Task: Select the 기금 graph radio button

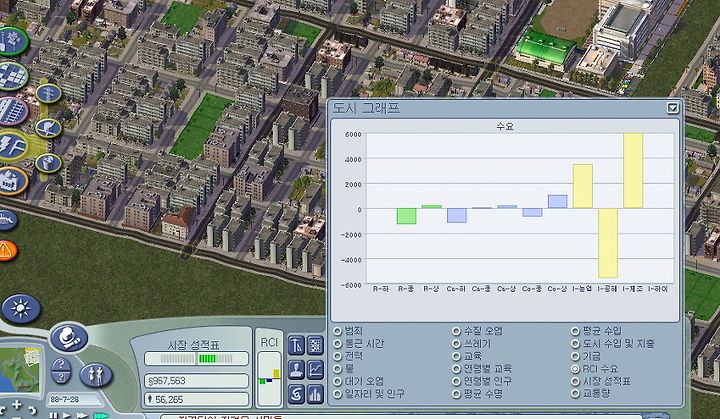Action: point(575,356)
